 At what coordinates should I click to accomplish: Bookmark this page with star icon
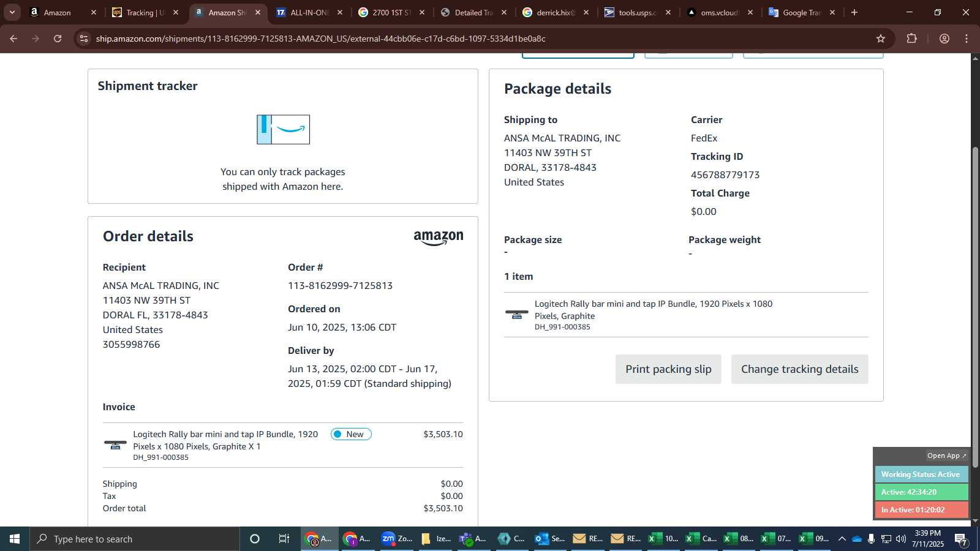881,39
